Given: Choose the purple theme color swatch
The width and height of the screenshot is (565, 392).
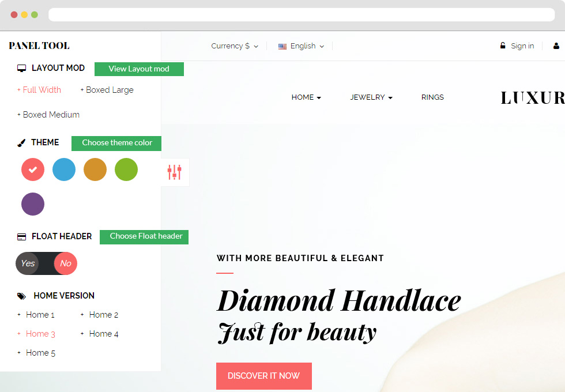Looking at the screenshot, I should (33, 204).
